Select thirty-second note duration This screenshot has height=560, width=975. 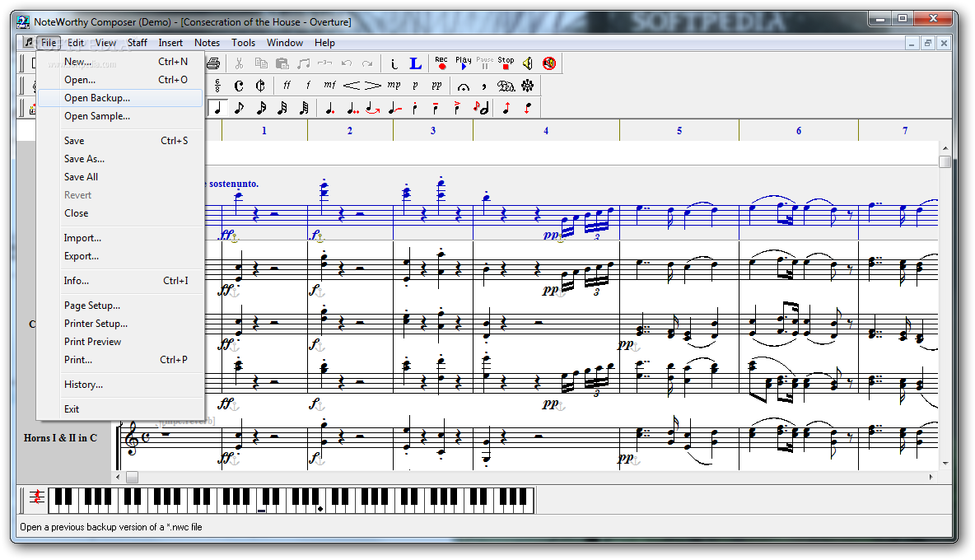pyautogui.click(x=282, y=108)
